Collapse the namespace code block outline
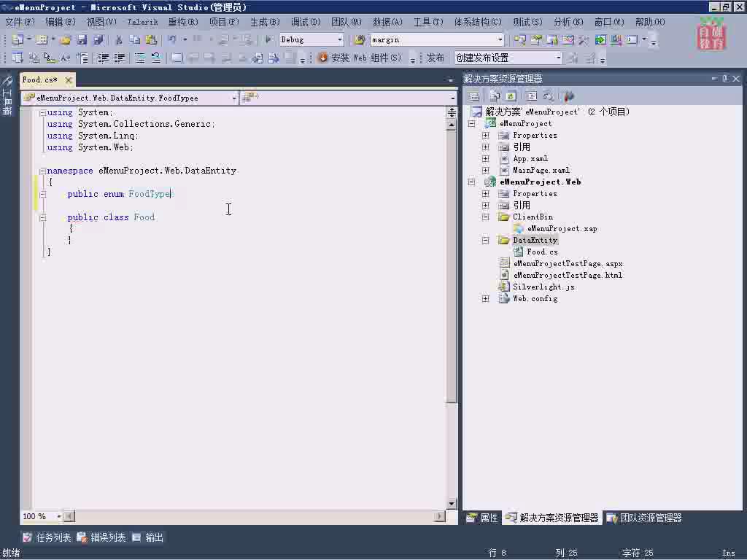The height and width of the screenshot is (560, 747). (x=43, y=171)
